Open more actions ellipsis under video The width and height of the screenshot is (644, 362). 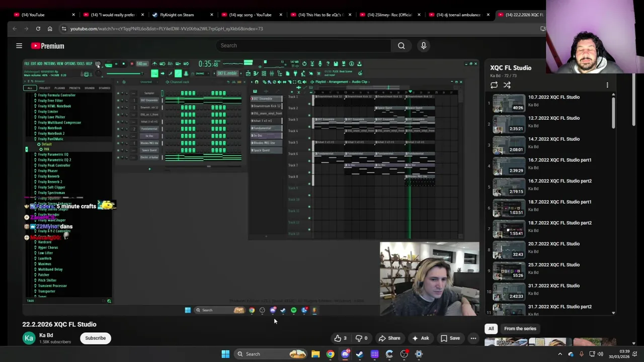tap(473, 338)
